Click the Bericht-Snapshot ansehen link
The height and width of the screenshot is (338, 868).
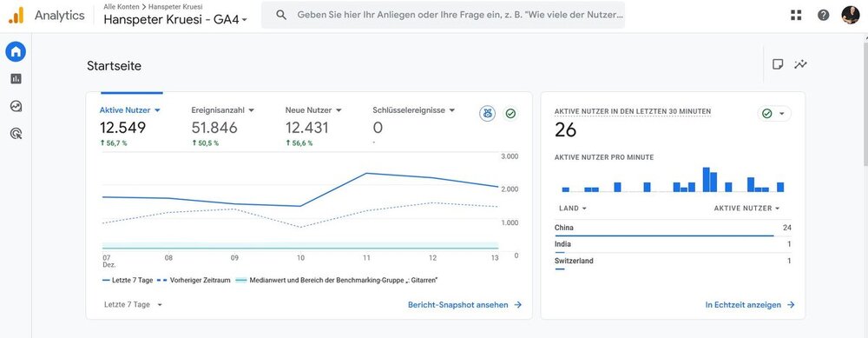click(x=465, y=305)
